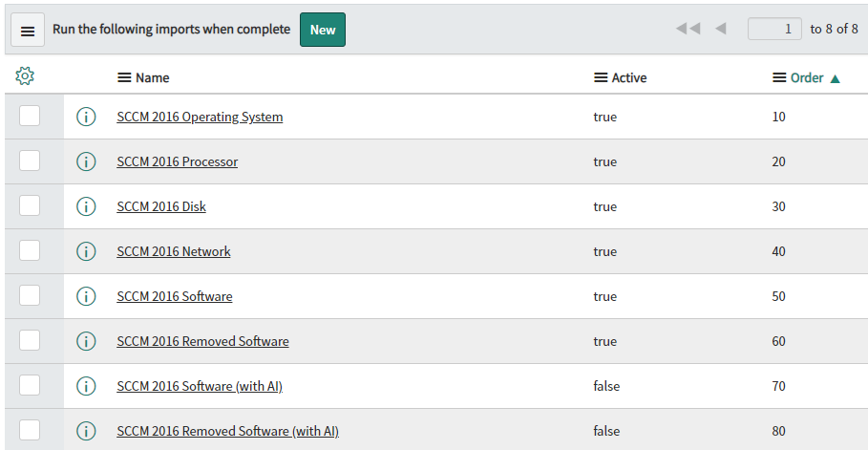This screenshot has width=868, height=450.
Task: Select checkbox for SCCM 2016 Network
Action: coord(30,250)
